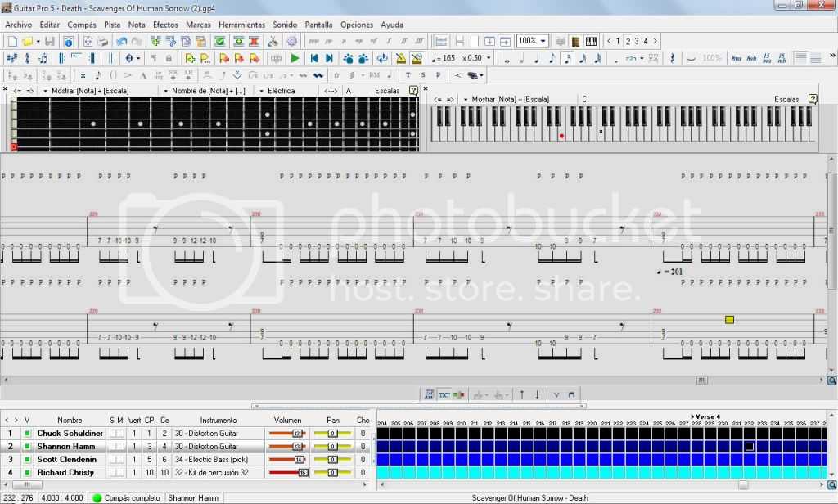Jump to last measure button
This screenshot has width=838, height=504.
pos(329,58)
